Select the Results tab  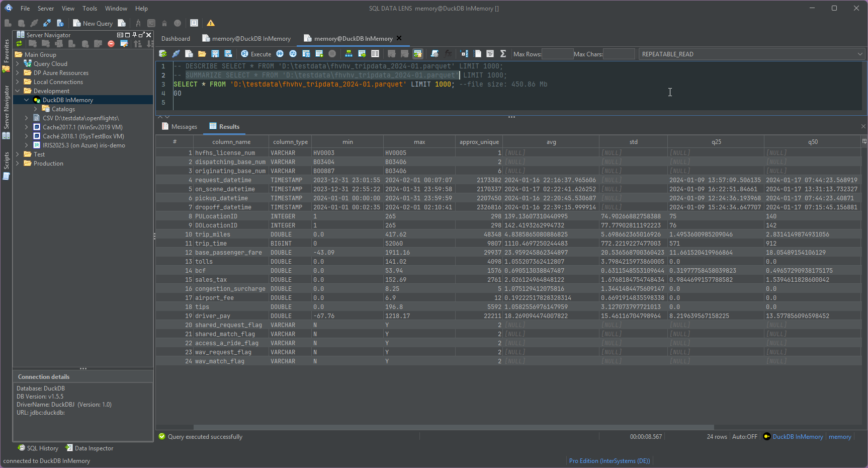coord(224,126)
